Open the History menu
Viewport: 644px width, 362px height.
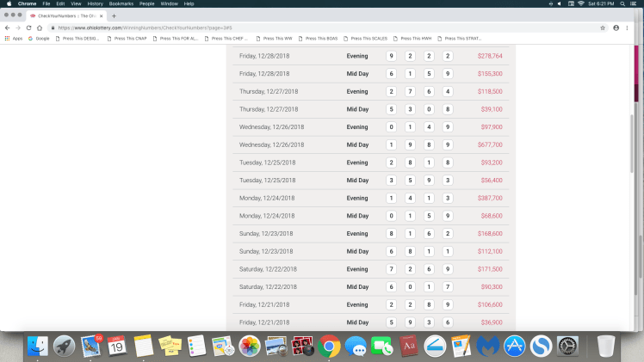click(95, 3)
